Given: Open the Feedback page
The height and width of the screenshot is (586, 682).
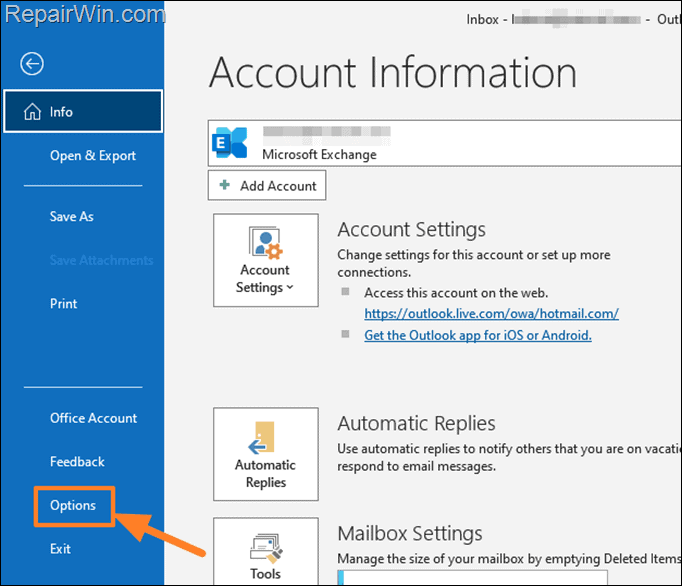Looking at the screenshot, I should point(77,462).
